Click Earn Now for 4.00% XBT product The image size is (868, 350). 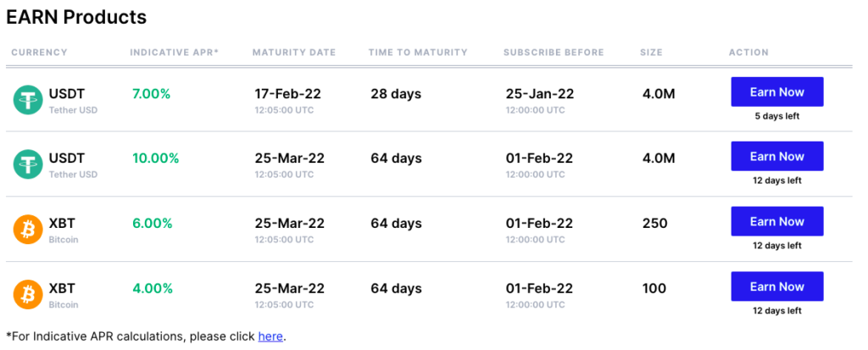click(x=777, y=286)
